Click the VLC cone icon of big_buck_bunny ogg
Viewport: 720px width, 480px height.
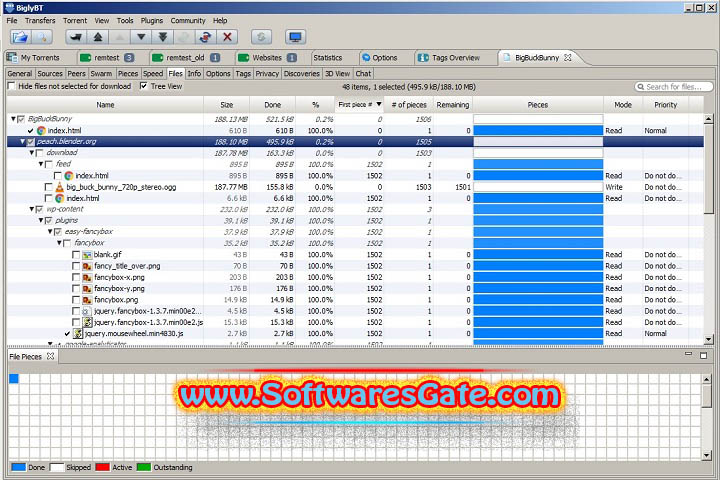59,187
